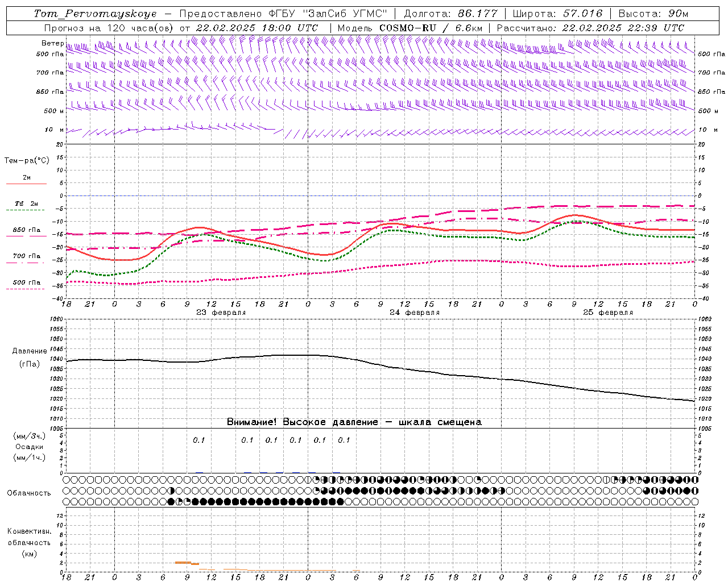Click -40 on the left temperature axis

click(59, 298)
